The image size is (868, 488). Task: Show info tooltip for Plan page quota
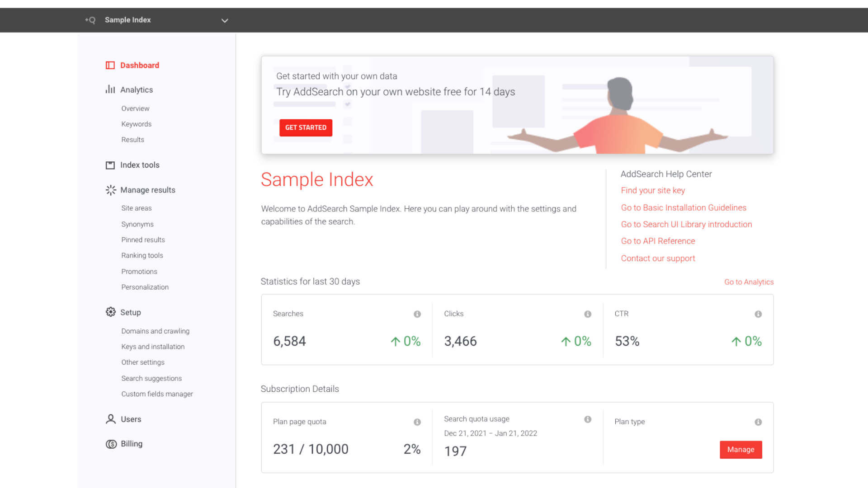[x=417, y=422]
